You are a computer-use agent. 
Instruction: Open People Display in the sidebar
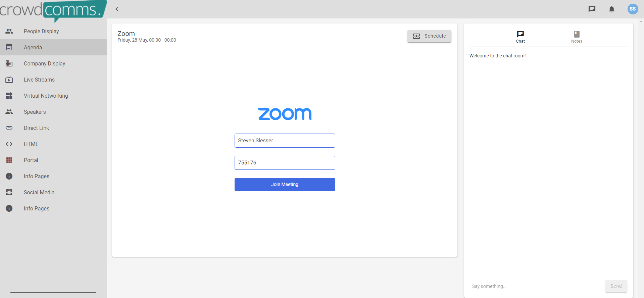(x=41, y=31)
